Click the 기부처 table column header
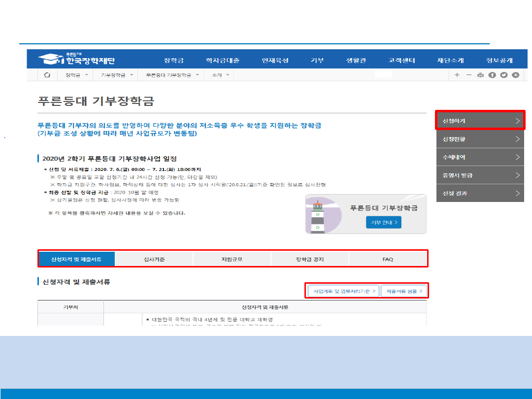The image size is (532, 399). point(70,307)
